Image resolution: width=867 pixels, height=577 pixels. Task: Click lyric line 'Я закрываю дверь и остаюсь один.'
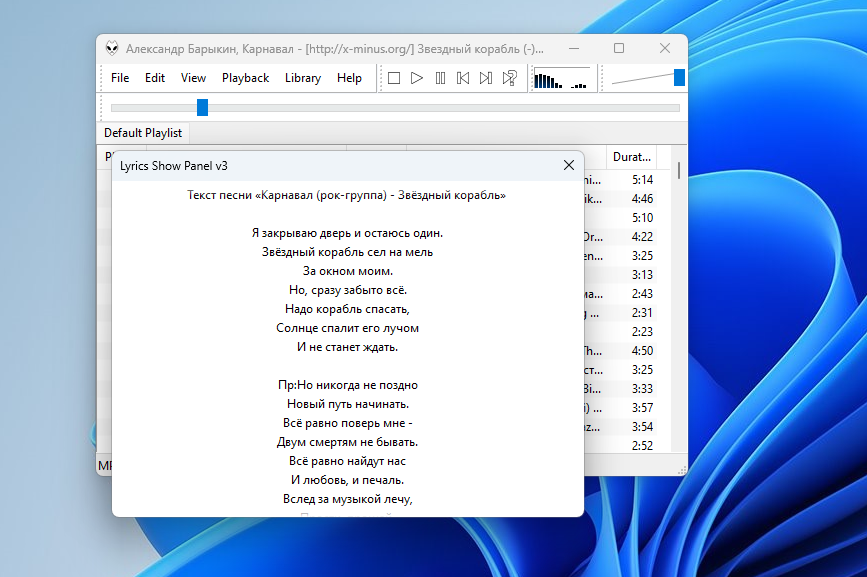click(x=347, y=233)
